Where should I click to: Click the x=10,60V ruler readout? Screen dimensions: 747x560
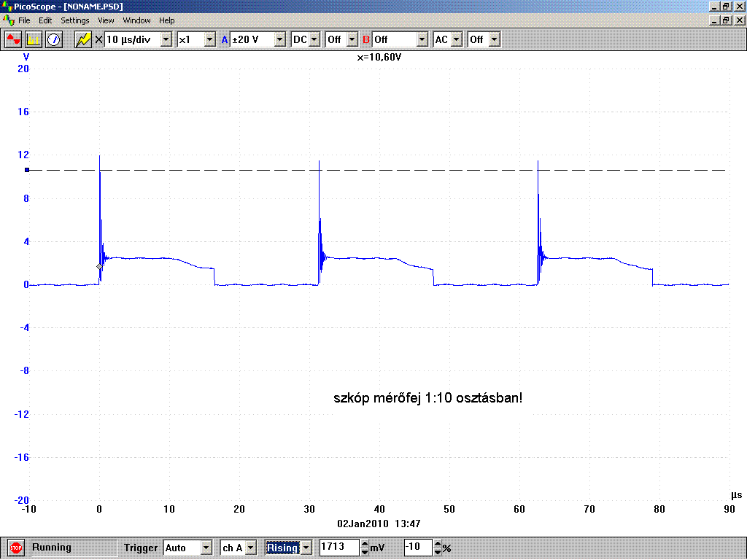click(x=379, y=57)
